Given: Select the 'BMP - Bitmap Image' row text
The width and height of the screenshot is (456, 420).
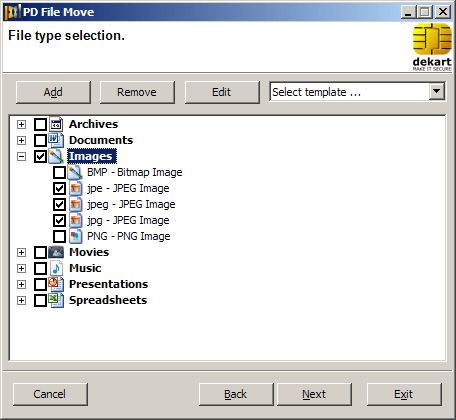Looking at the screenshot, I should (x=135, y=172).
